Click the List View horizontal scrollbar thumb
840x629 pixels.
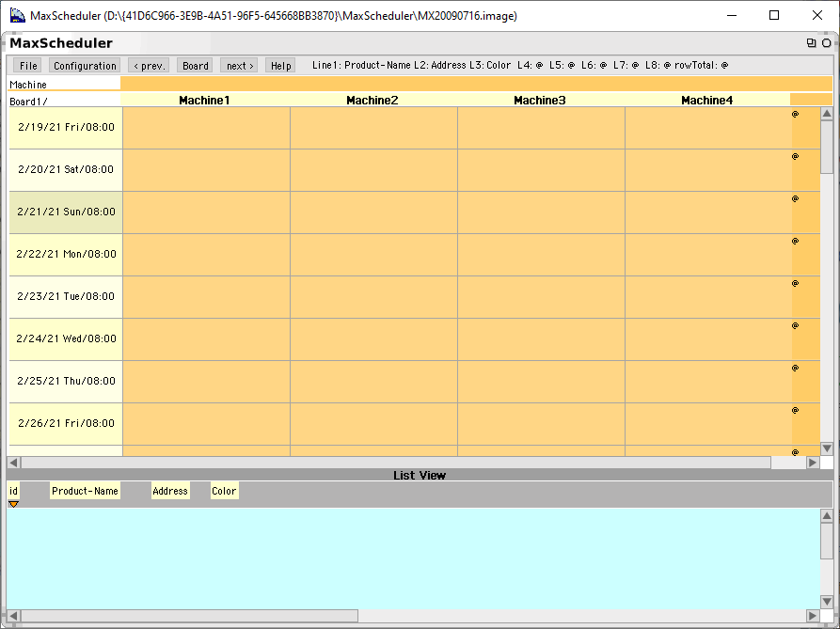(x=190, y=616)
